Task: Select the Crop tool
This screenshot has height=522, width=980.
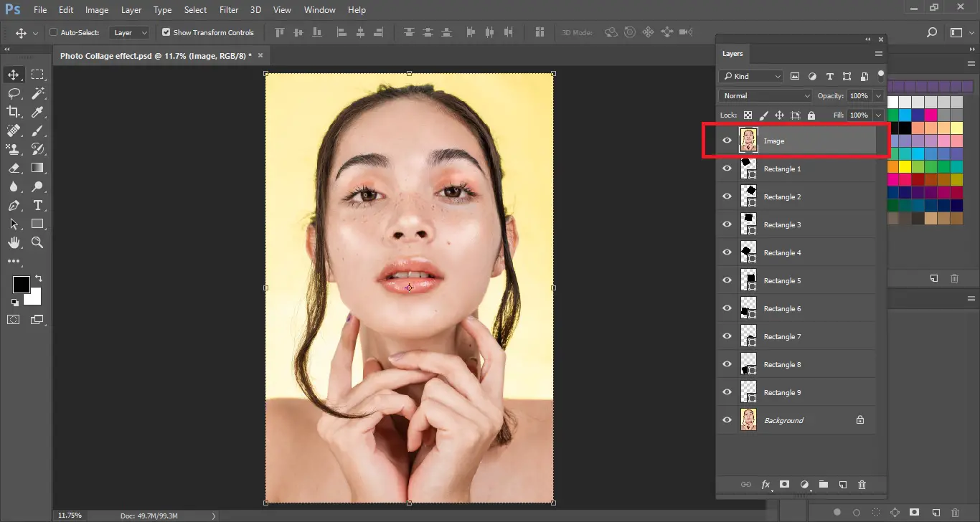Action: 12,111
